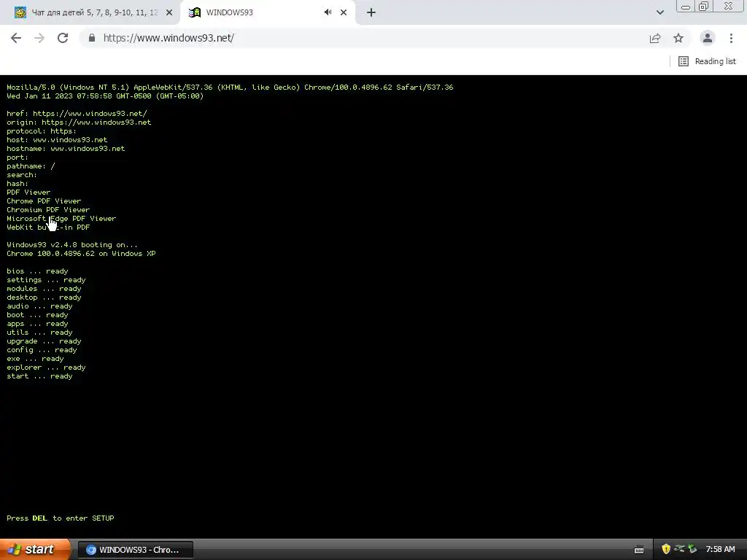Click the 'origin: https://www.windows93.net' line

(79, 122)
